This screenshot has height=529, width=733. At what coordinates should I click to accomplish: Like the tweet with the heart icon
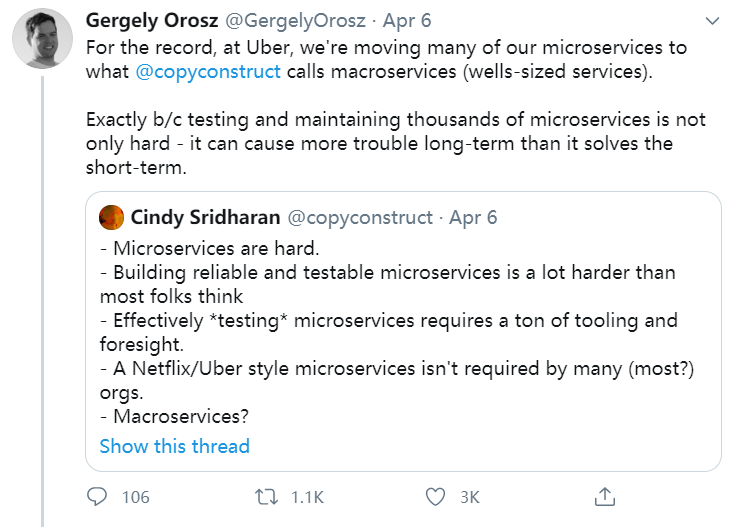(x=435, y=496)
